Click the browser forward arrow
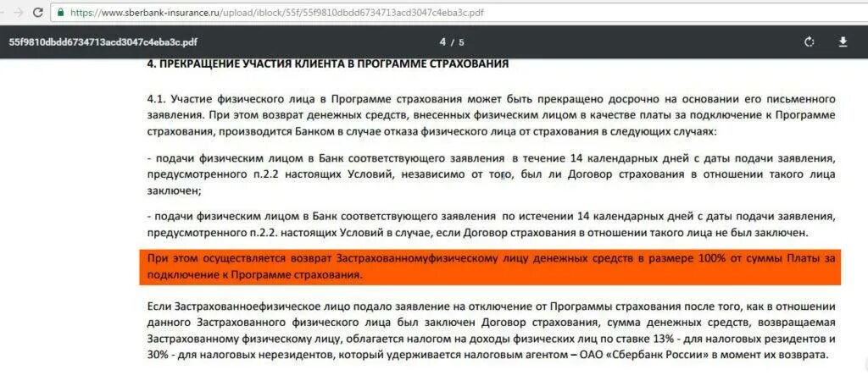The image size is (868, 381). [19, 12]
